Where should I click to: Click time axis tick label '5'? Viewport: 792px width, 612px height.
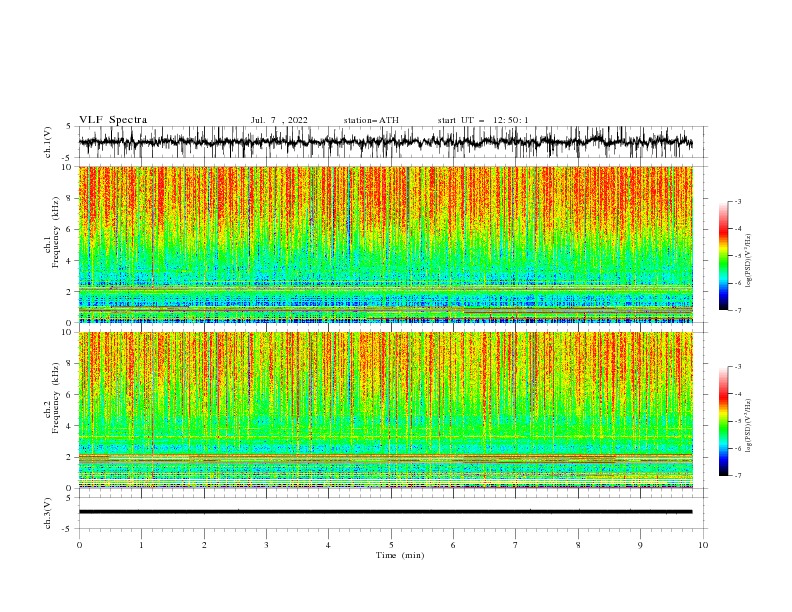point(391,545)
